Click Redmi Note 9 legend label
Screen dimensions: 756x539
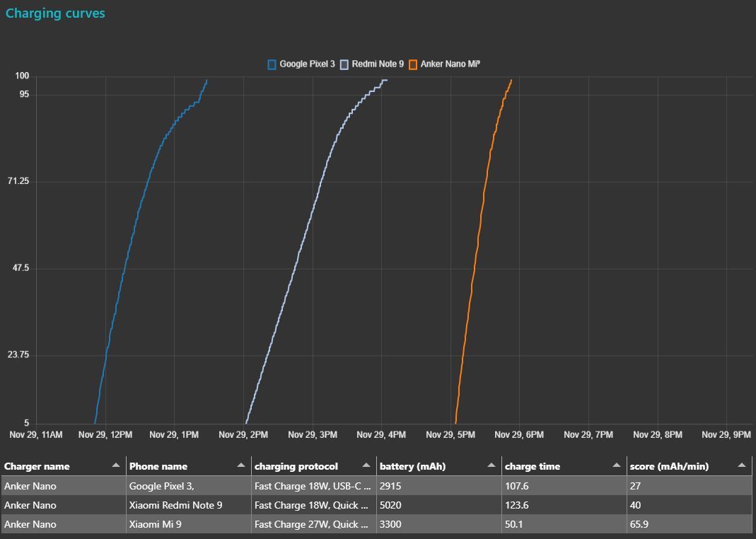[378, 64]
